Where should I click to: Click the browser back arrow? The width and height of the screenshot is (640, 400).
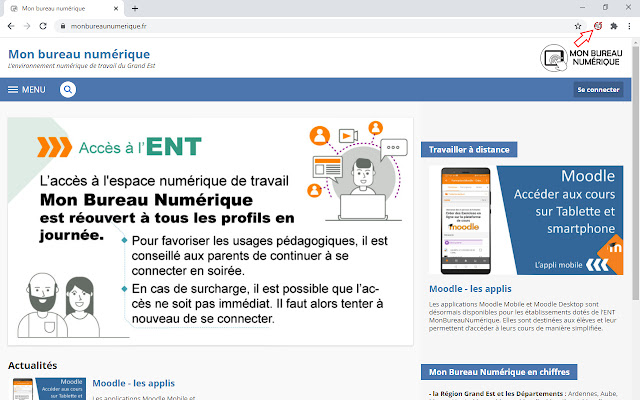coord(11,26)
